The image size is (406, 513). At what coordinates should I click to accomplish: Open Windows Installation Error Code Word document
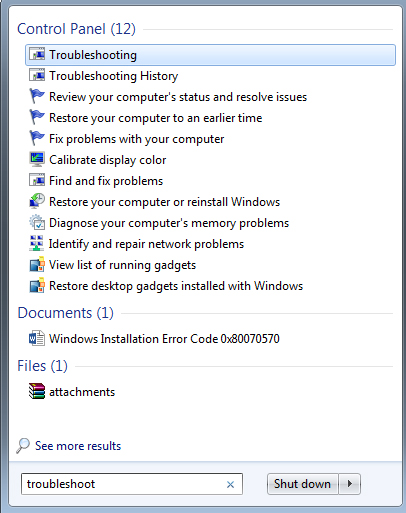tap(164, 339)
